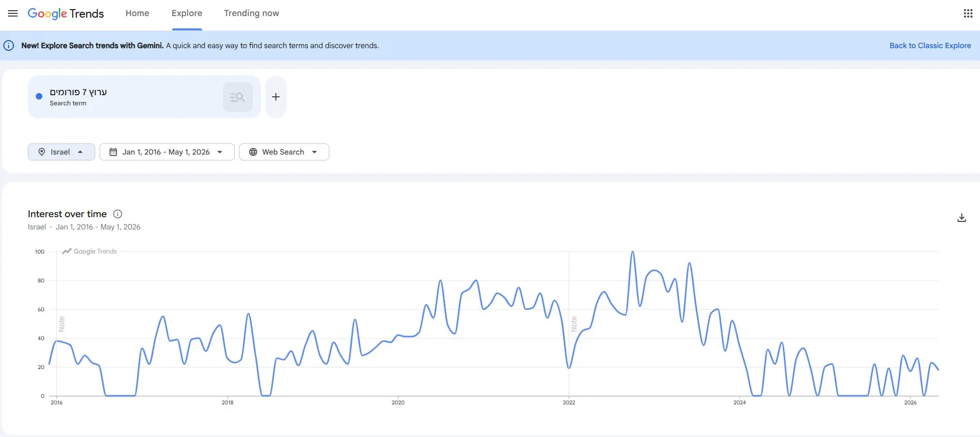Add a comparison term with plus button
980x437 pixels.
click(x=276, y=97)
